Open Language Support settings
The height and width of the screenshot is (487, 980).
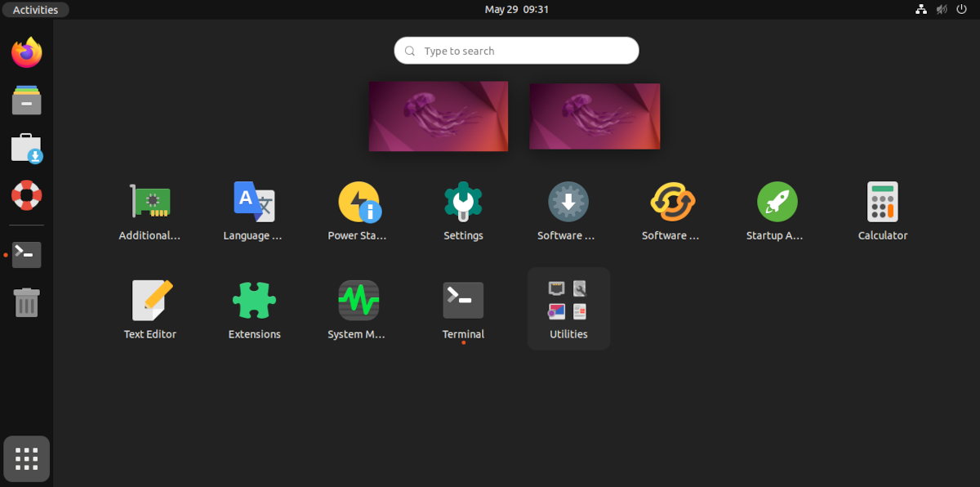coord(254,202)
